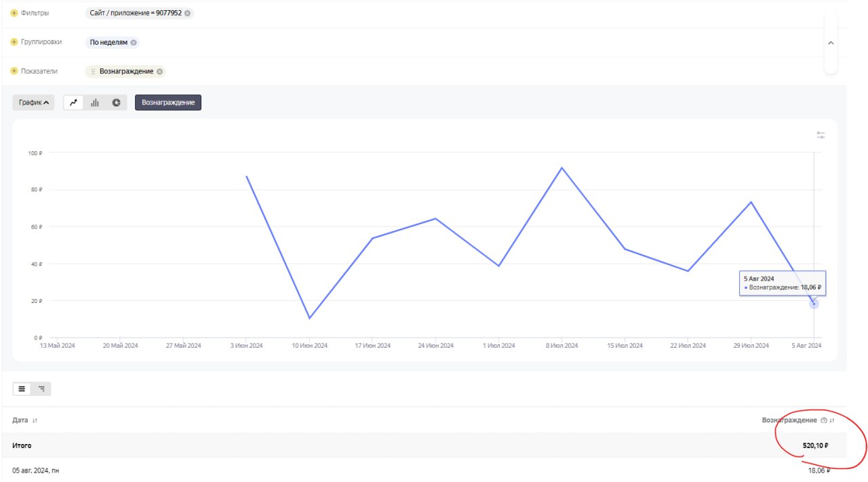Select tree table view

(x=41, y=389)
